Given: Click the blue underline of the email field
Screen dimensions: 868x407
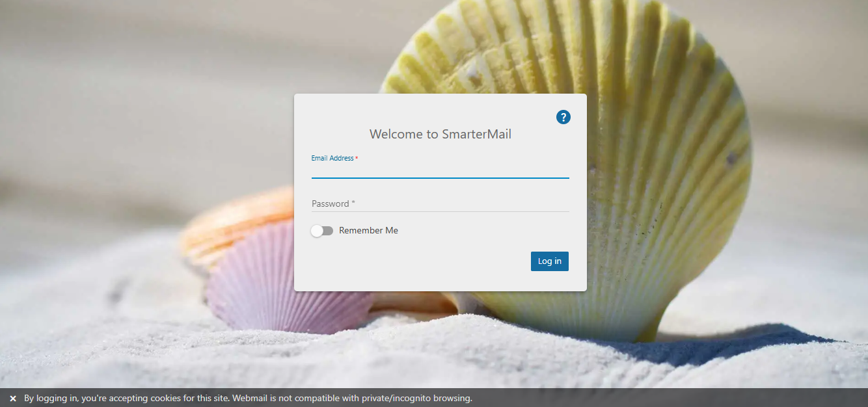Looking at the screenshot, I should pyautogui.click(x=441, y=177).
